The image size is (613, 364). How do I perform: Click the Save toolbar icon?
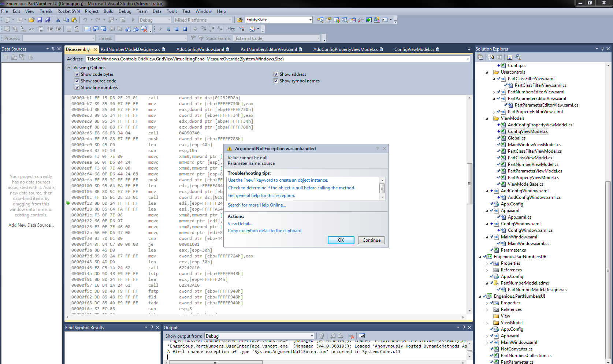tap(40, 20)
